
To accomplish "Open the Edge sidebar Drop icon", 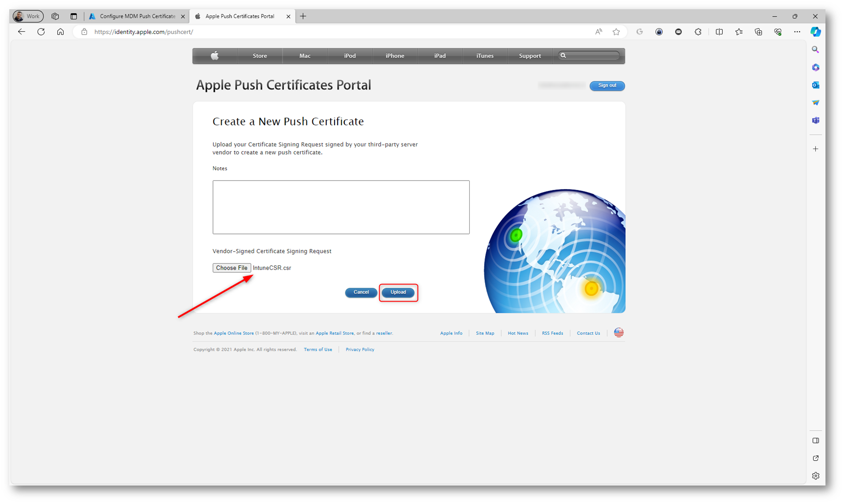I will [x=815, y=103].
